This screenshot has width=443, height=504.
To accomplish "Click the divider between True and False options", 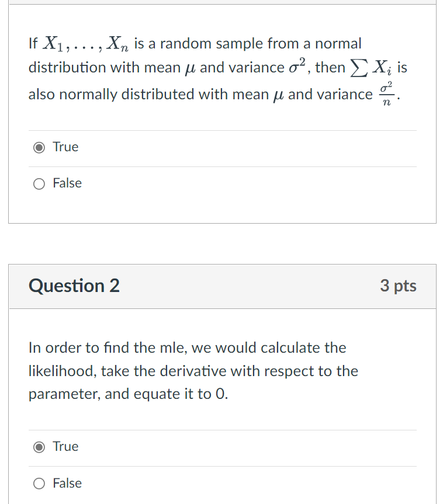I will (222, 165).
